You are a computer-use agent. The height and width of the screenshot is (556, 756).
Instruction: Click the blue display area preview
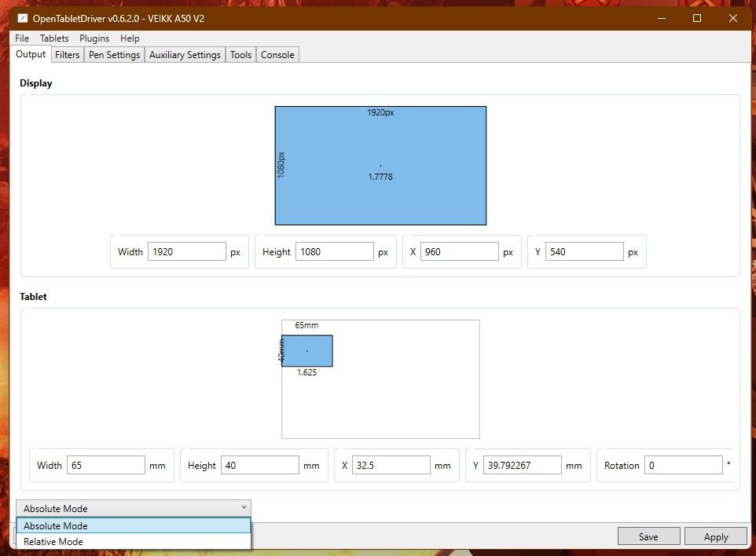coord(380,166)
